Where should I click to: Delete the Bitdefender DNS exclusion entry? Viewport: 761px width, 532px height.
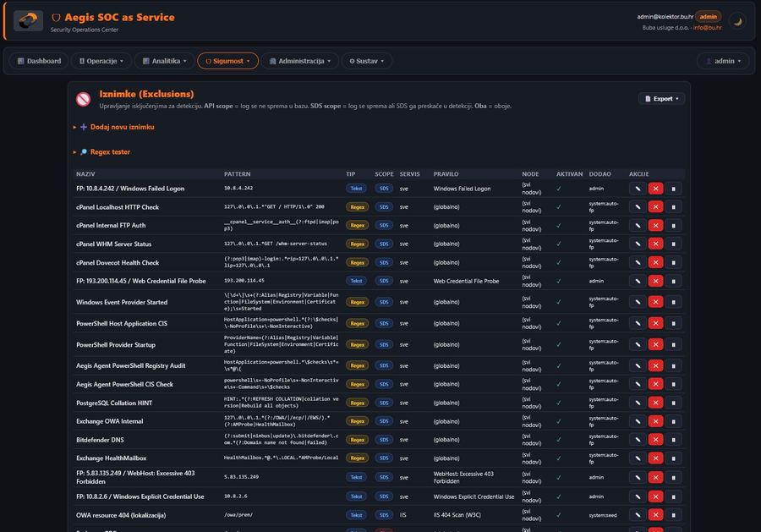pos(673,440)
